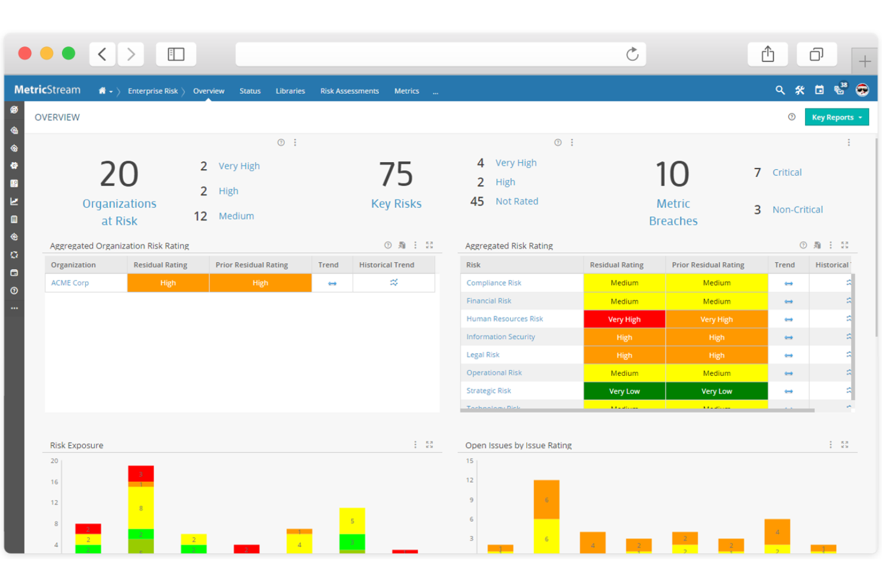Click the Compliance Risk link
The image size is (882, 588).
coord(493,282)
